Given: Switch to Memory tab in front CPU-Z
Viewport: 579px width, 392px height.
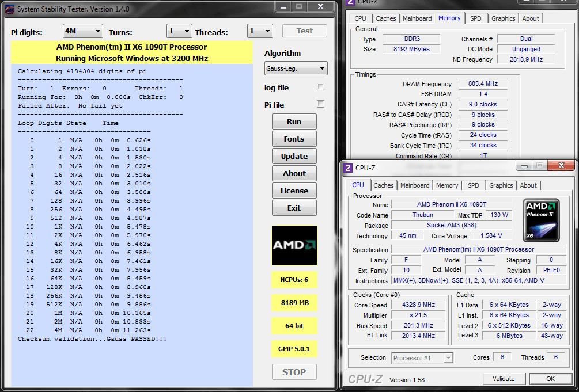Looking at the screenshot, I should pyautogui.click(x=447, y=185).
